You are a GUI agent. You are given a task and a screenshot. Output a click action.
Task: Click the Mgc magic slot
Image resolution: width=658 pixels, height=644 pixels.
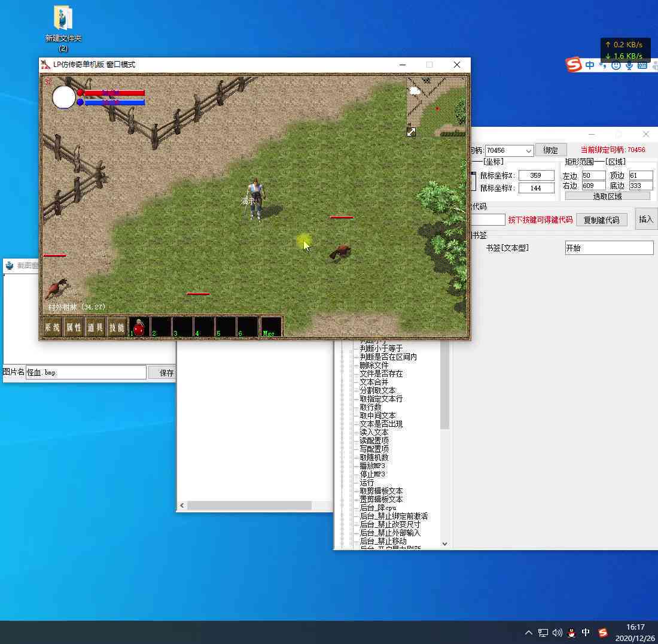point(271,327)
